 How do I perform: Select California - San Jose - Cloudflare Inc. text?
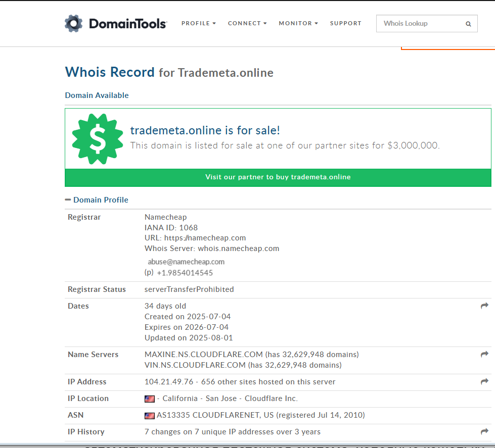(x=230, y=399)
